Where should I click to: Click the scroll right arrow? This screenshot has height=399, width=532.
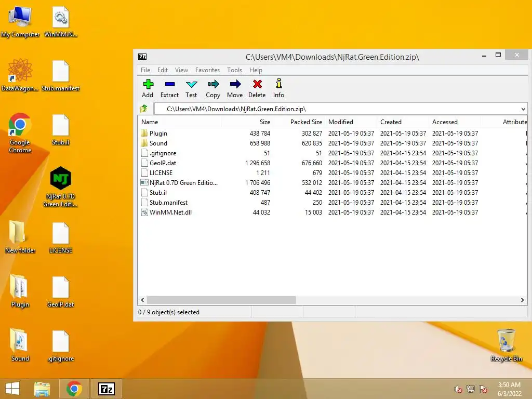pyautogui.click(x=523, y=300)
